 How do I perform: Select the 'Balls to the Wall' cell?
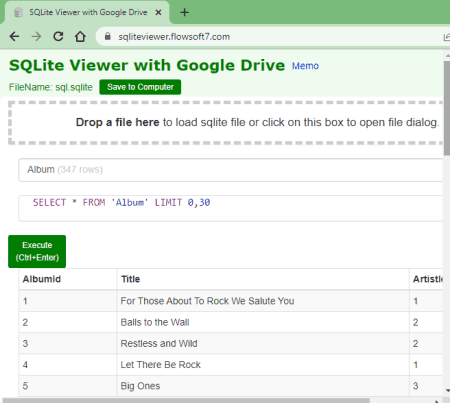[x=263, y=322]
